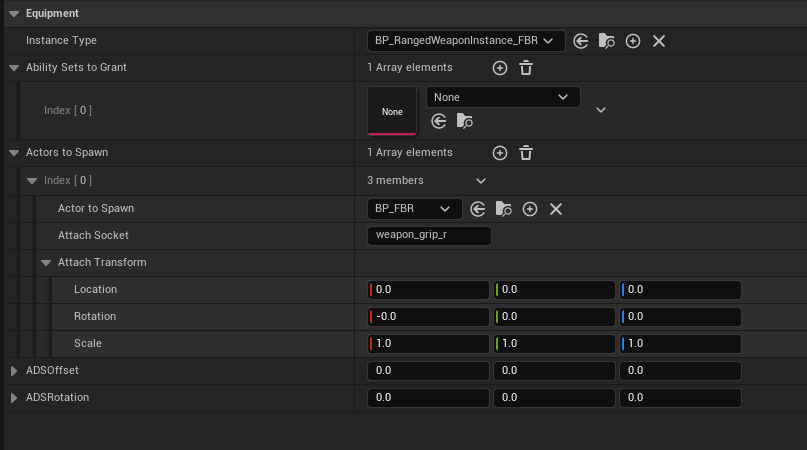Click Actors to Spawn '1 Array elements' text
This screenshot has height=450, width=807.
pyautogui.click(x=410, y=153)
